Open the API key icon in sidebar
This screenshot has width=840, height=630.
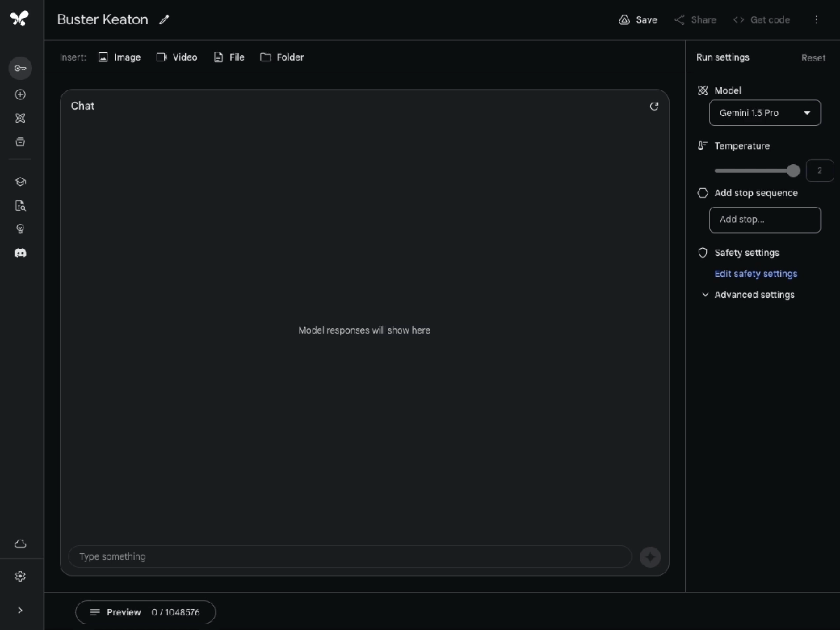20,68
